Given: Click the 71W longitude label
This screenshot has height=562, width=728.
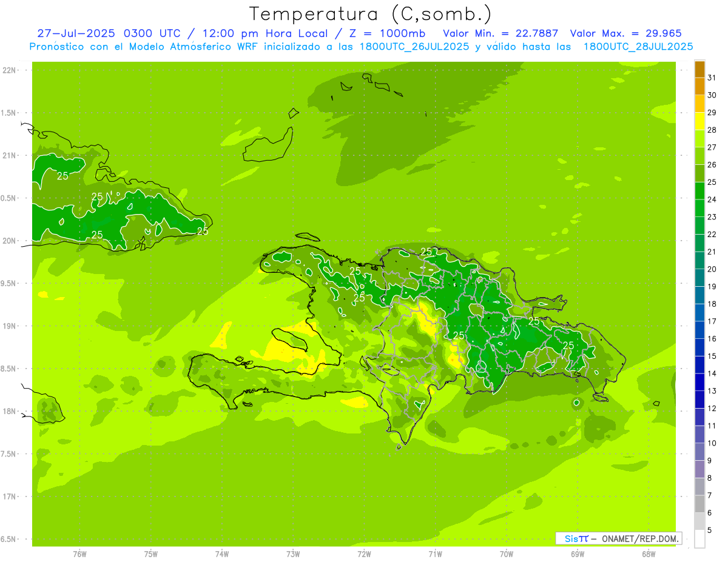Looking at the screenshot, I should click(x=435, y=554).
